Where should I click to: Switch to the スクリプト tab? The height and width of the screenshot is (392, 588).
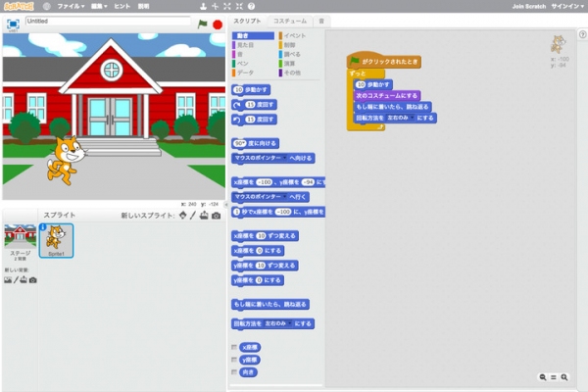(x=247, y=21)
